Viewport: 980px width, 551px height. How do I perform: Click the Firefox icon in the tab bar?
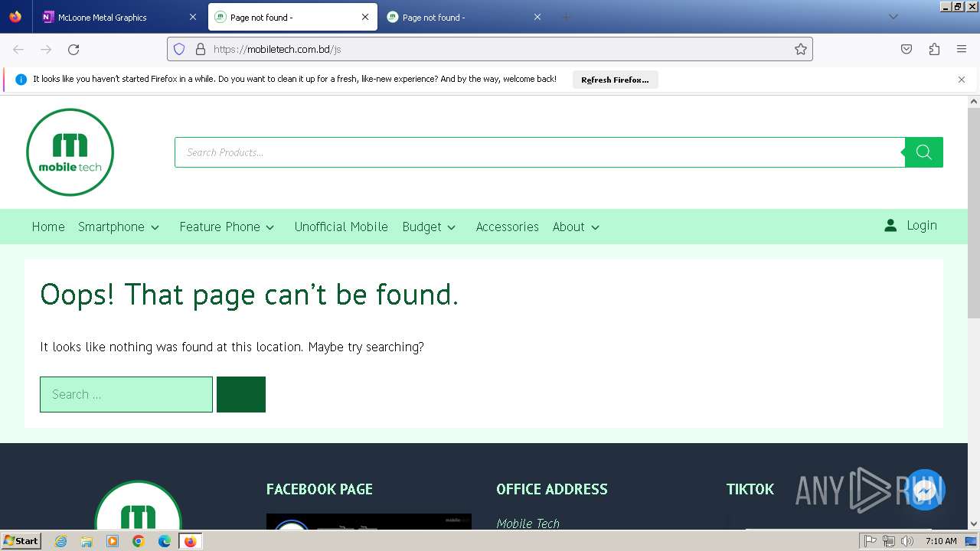(x=15, y=17)
